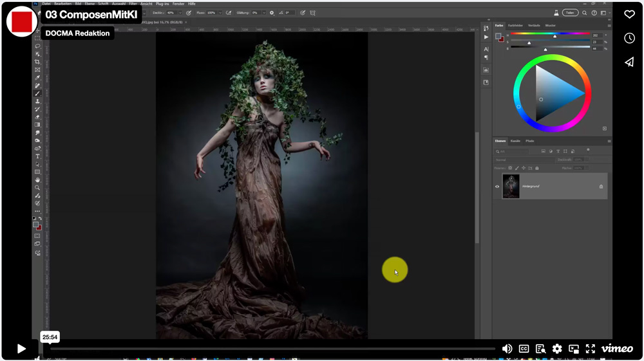
Task: Switch to the Kanäle tab
Action: pyautogui.click(x=515, y=141)
